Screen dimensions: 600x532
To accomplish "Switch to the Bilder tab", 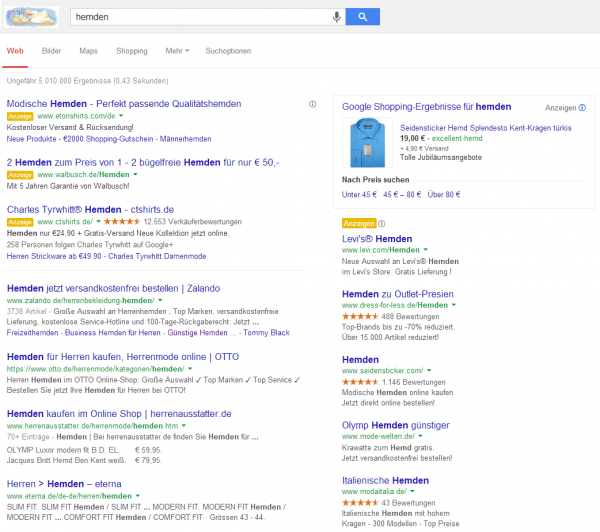I will [x=51, y=51].
